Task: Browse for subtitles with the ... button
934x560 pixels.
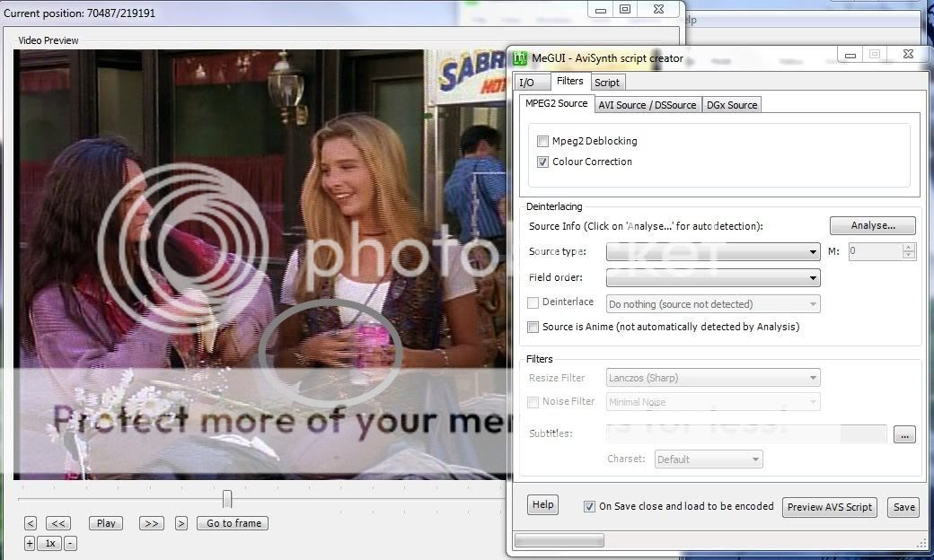Action: click(904, 434)
